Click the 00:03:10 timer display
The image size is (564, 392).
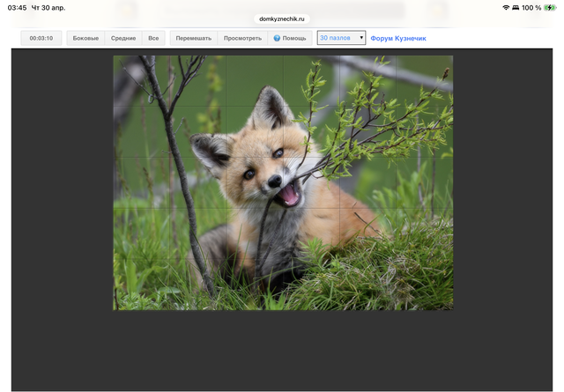pos(41,39)
